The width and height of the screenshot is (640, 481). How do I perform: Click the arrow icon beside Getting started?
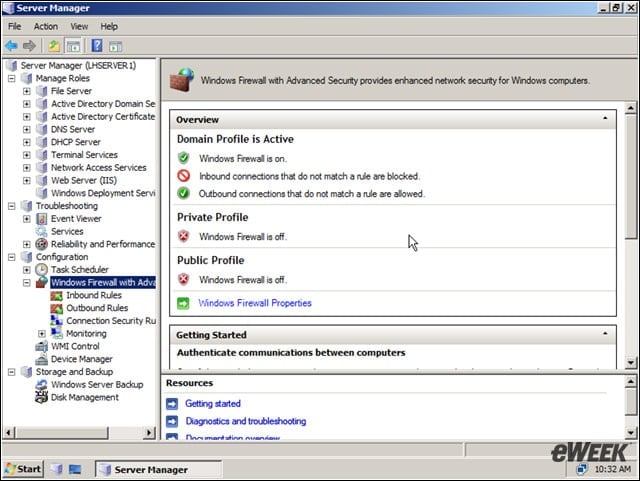click(x=172, y=404)
